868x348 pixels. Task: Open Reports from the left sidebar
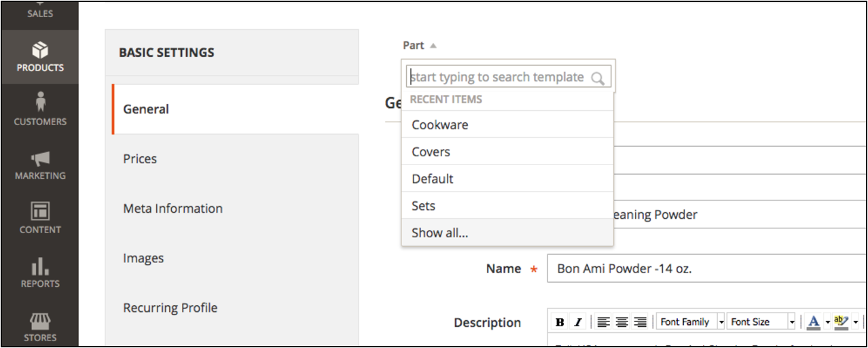(39, 273)
